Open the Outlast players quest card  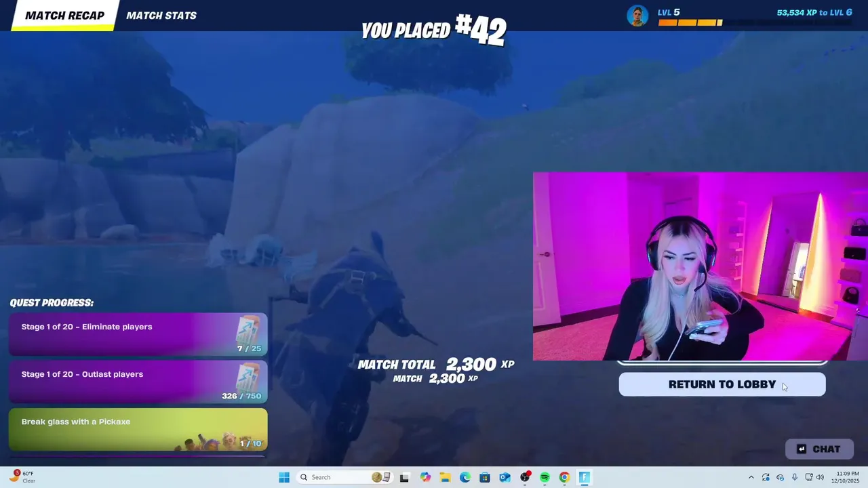click(138, 382)
